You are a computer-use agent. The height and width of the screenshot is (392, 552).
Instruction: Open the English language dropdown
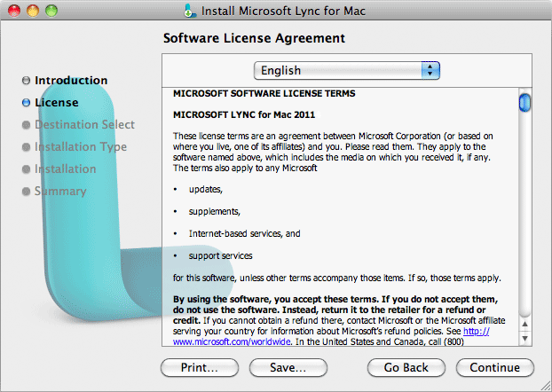point(347,70)
